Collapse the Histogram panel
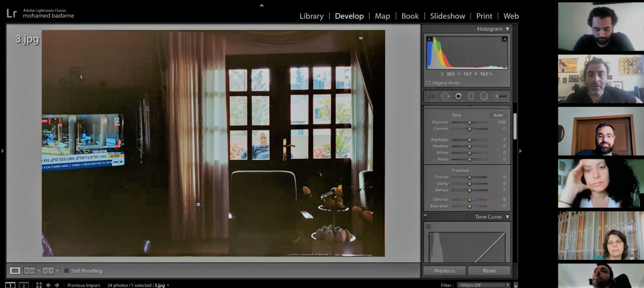This screenshot has width=644, height=288. click(x=507, y=29)
